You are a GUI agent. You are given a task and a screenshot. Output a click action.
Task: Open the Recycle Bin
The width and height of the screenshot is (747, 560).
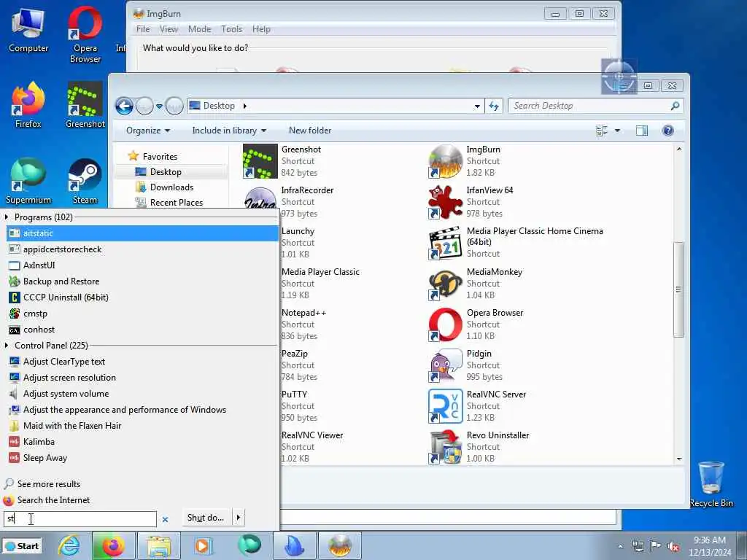tap(711, 485)
